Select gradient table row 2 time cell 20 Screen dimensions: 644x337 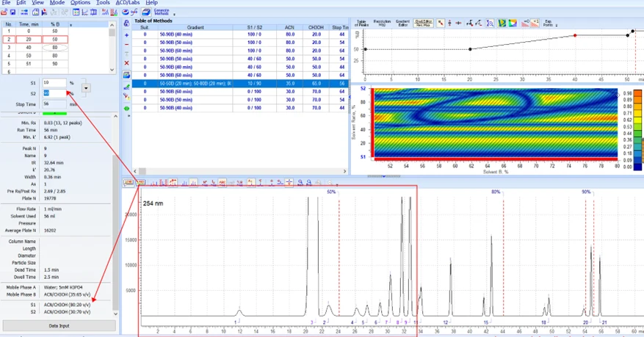click(x=29, y=40)
